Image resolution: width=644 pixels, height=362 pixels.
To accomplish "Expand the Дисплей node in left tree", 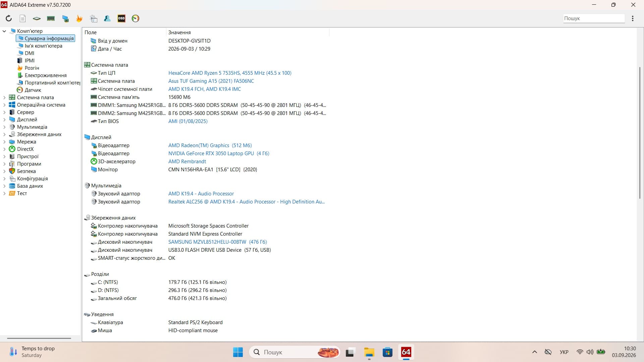I will pos(4,120).
